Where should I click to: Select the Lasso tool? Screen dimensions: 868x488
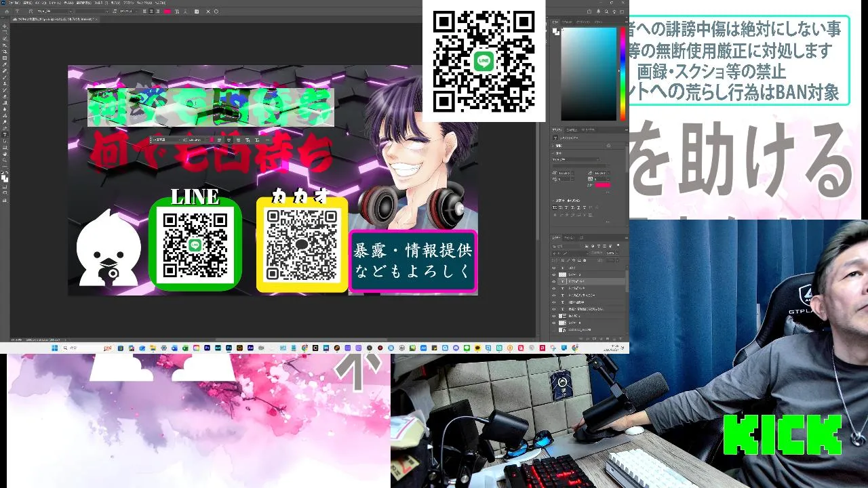pos(6,39)
